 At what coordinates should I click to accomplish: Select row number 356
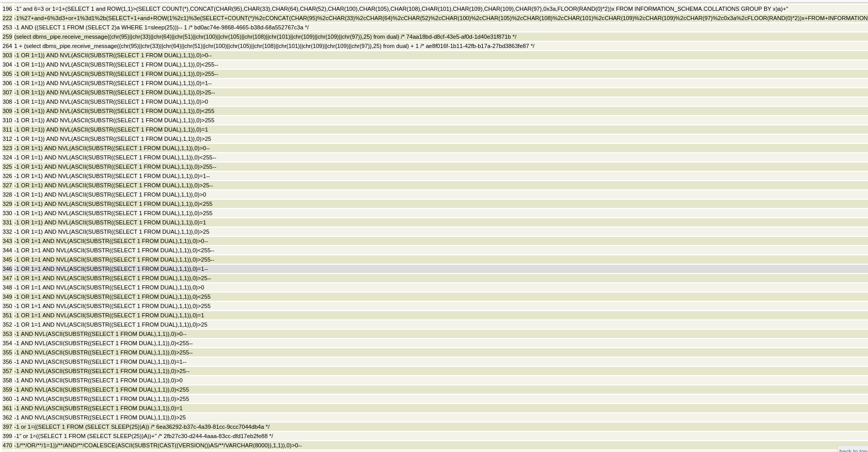pos(7,362)
